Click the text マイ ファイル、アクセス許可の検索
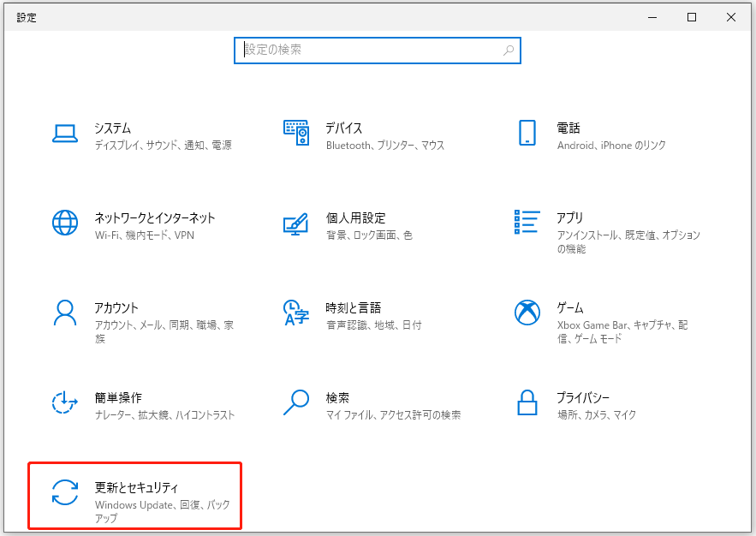756x536 pixels. tap(394, 415)
